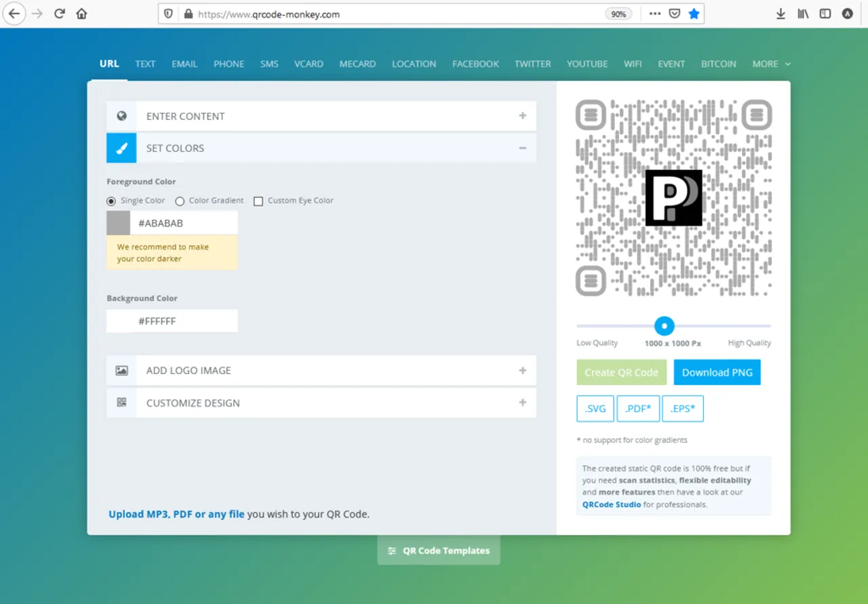This screenshot has width=868, height=604.
Task: Select the Single Color radio button
Action: [x=111, y=201]
